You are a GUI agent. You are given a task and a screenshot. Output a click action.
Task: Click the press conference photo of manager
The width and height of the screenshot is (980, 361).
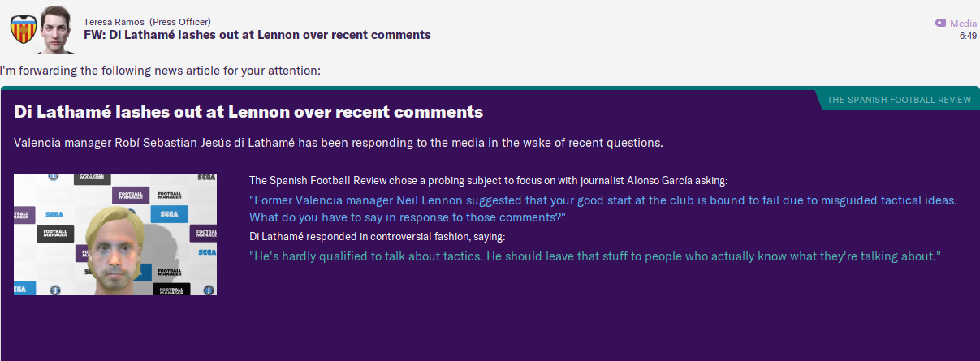[115, 234]
